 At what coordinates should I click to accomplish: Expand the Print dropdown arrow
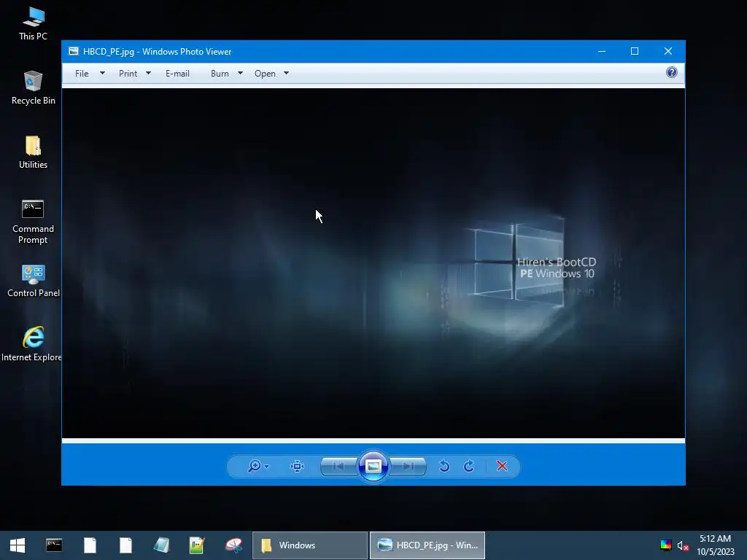pos(148,74)
